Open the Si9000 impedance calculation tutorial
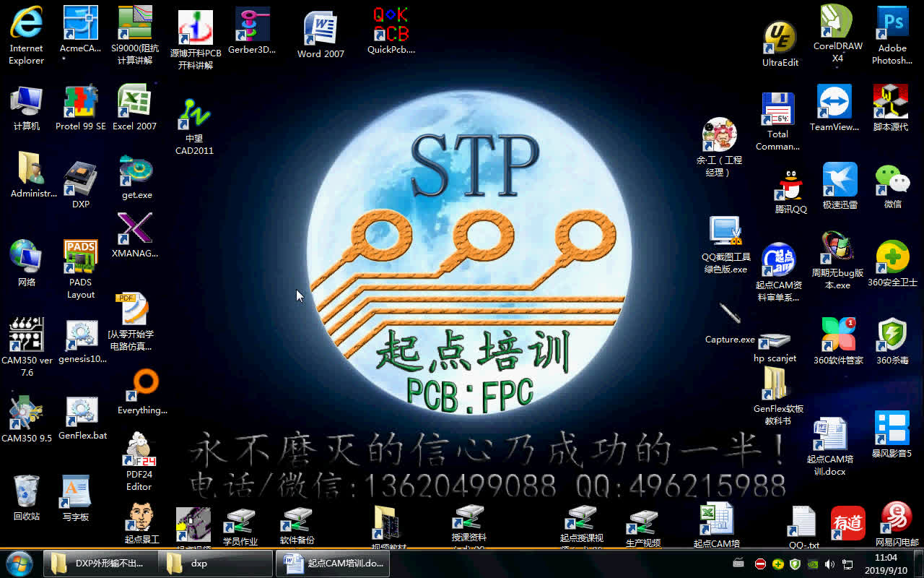Viewport: 924px width, 578px height. 134,22
